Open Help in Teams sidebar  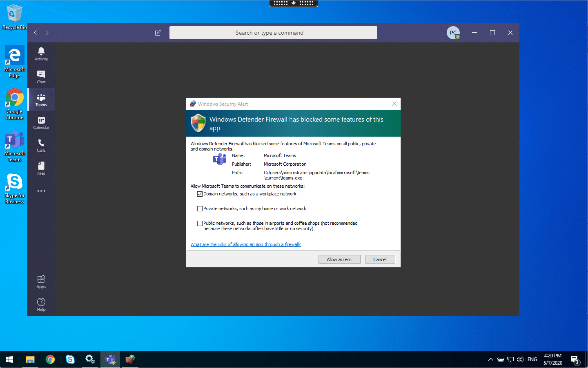click(41, 304)
